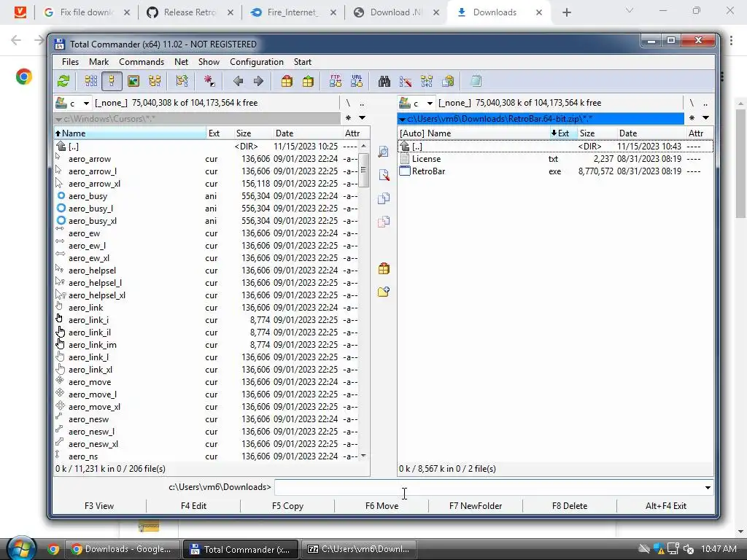The height and width of the screenshot is (560, 747).
Task: Click the copy icon between panels
Action: point(384,198)
